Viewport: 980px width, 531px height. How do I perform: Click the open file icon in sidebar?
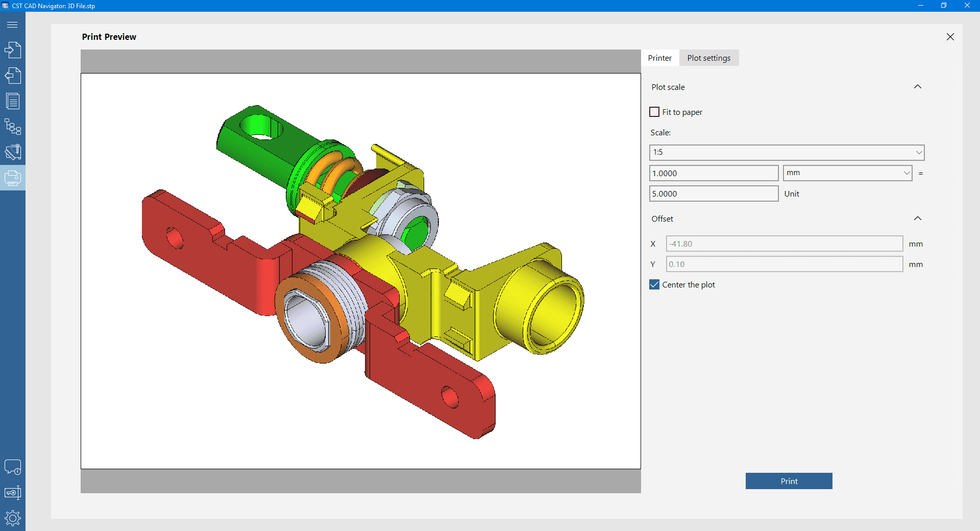[x=13, y=50]
